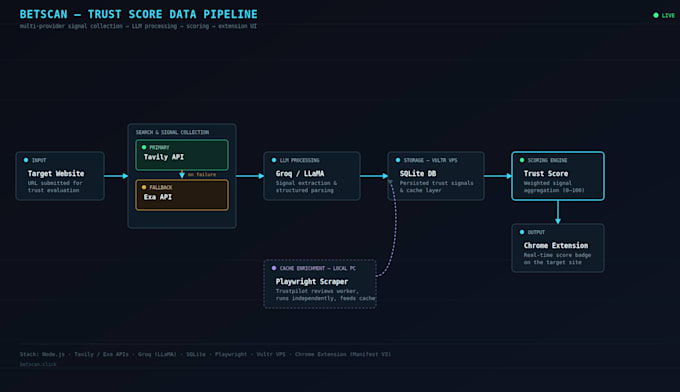
Task: Click the subtitle under the pipeline title
Action: [x=138, y=26]
